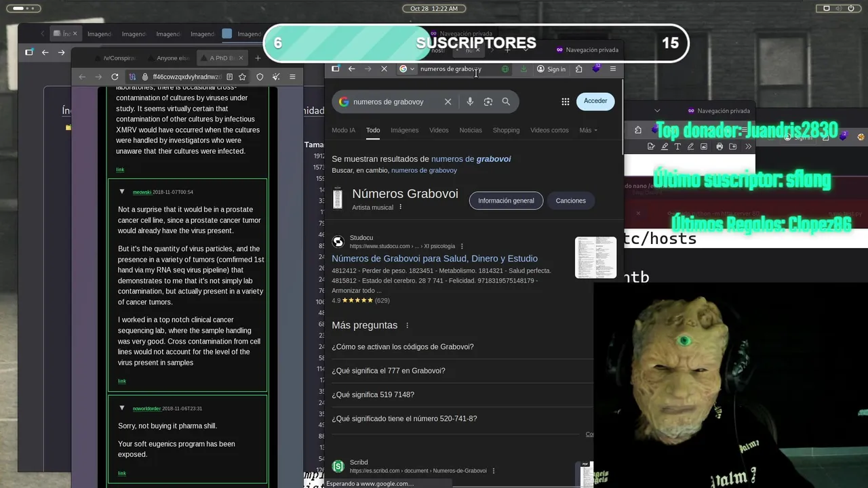Search instead for 'numeros de grabovoy'
The image size is (868, 488).
(x=424, y=170)
